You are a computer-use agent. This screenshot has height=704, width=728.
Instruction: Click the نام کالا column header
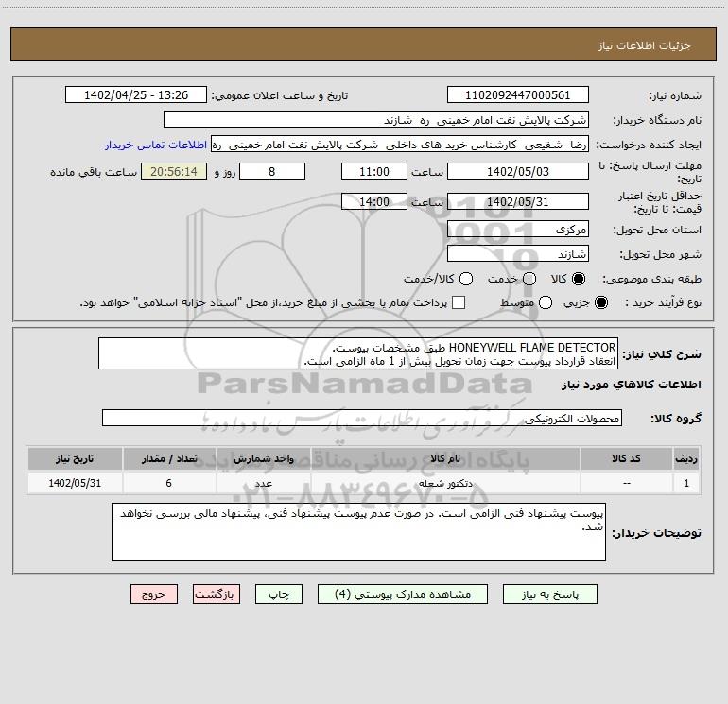tap(444, 458)
